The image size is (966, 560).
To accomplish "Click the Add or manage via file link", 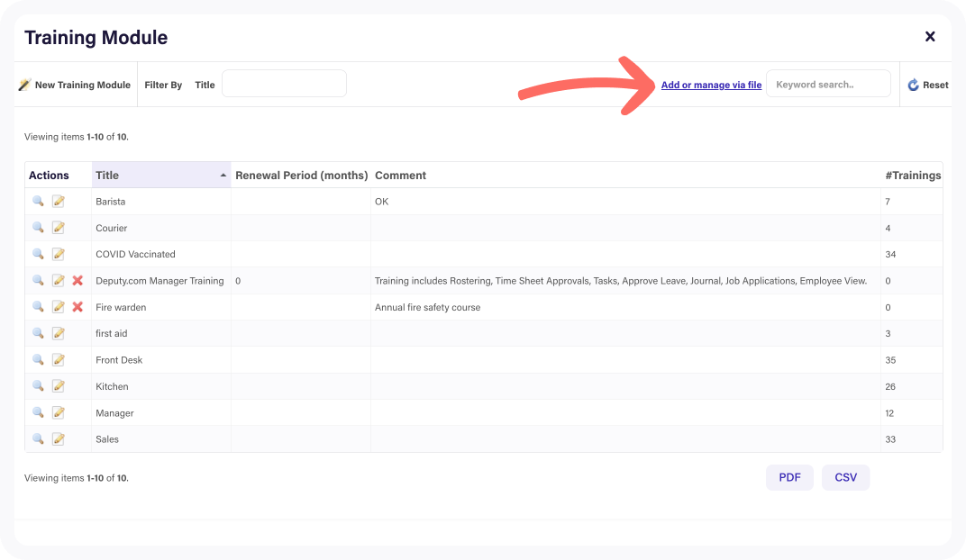I will pyautogui.click(x=712, y=85).
